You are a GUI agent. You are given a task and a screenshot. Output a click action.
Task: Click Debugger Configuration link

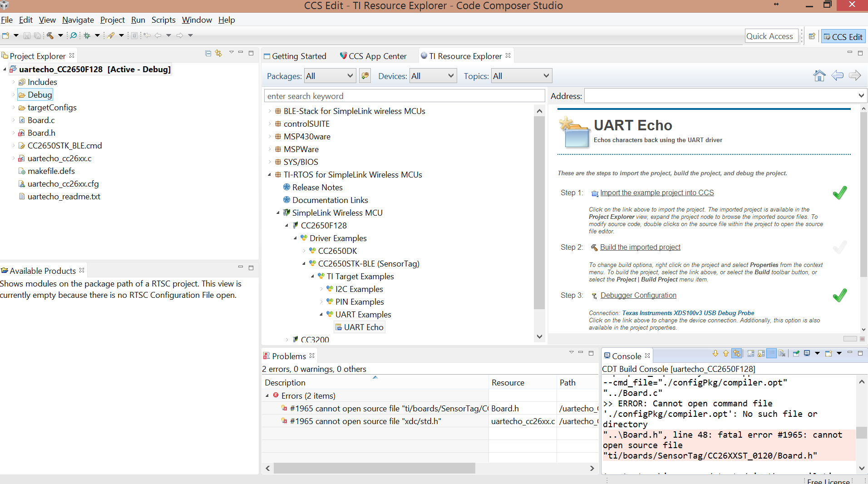coord(638,295)
